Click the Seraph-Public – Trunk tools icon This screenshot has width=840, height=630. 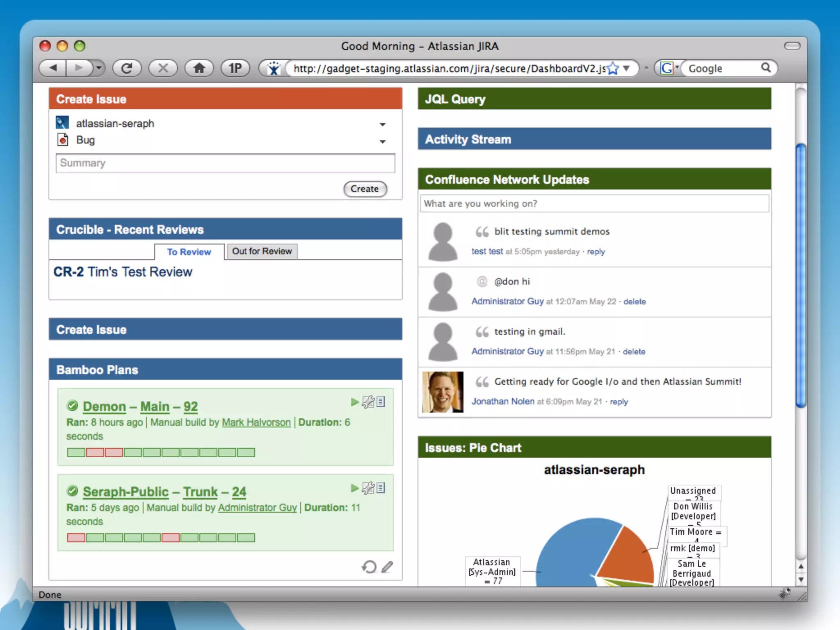click(368, 488)
